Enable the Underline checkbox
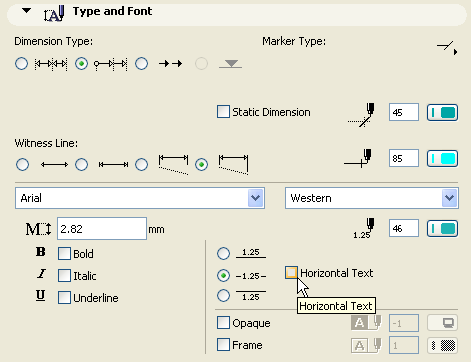 pyautogui.click(x=64, y=298)
